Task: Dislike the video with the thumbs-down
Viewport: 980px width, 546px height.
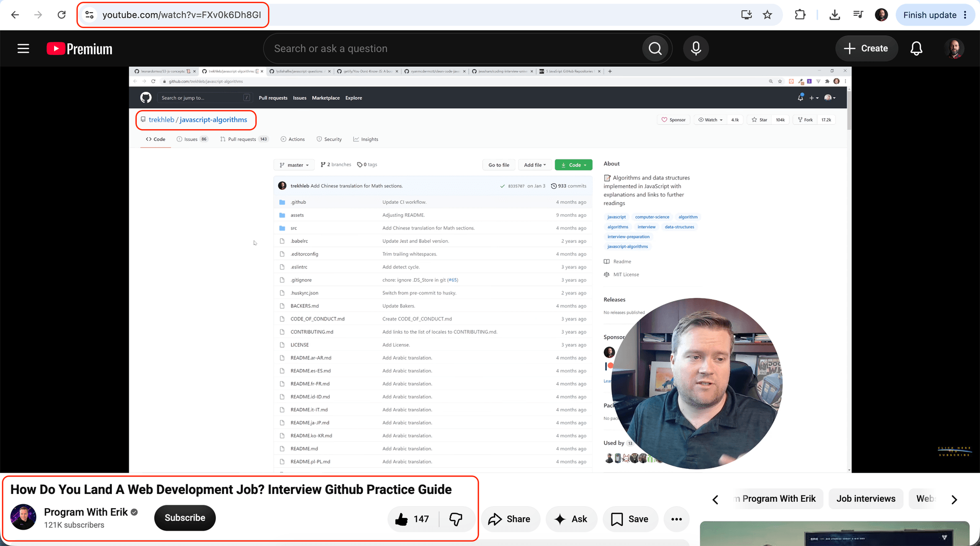Action: [x=456, y=519]
